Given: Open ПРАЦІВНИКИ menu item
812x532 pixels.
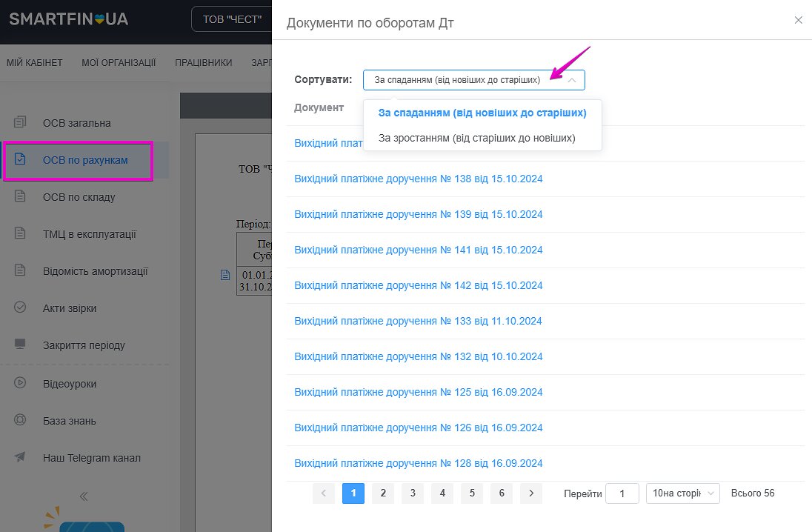Looking at the screenshot, I should pyautogui.click(x=204, y=63).
